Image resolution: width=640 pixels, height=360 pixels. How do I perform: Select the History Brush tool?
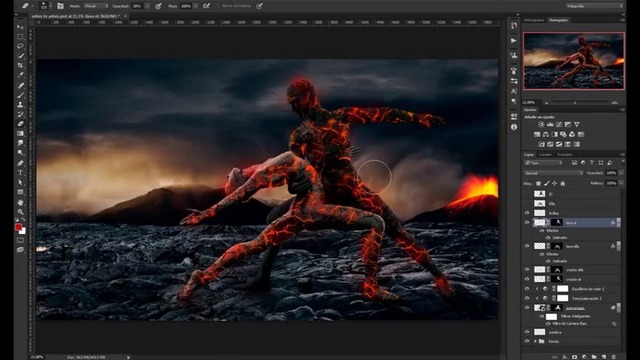tap(20, 115)
